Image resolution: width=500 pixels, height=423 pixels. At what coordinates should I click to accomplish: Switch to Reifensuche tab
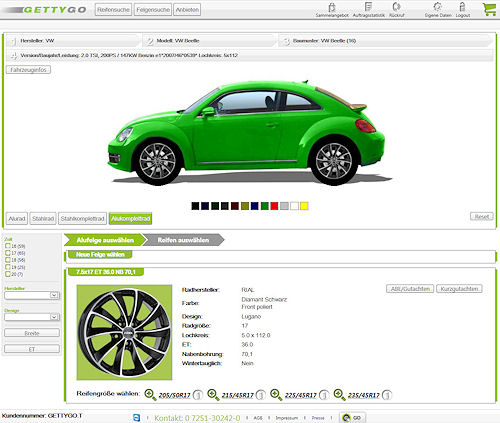pyautogui.click(x=113, y=10)
